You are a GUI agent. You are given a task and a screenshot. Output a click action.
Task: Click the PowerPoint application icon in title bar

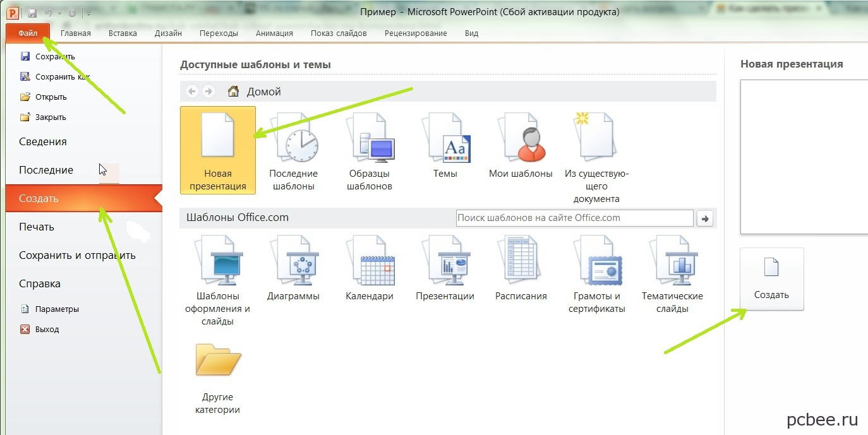(x=13, y=12)
